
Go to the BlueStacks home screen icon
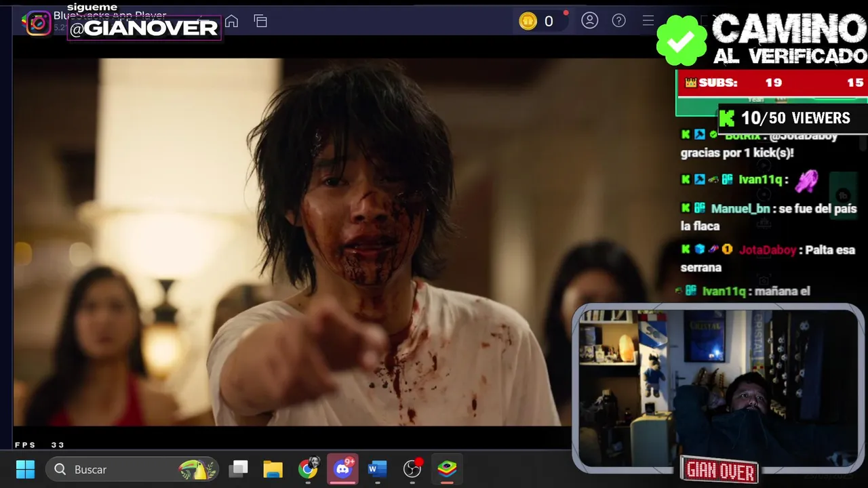coord(231,21)
